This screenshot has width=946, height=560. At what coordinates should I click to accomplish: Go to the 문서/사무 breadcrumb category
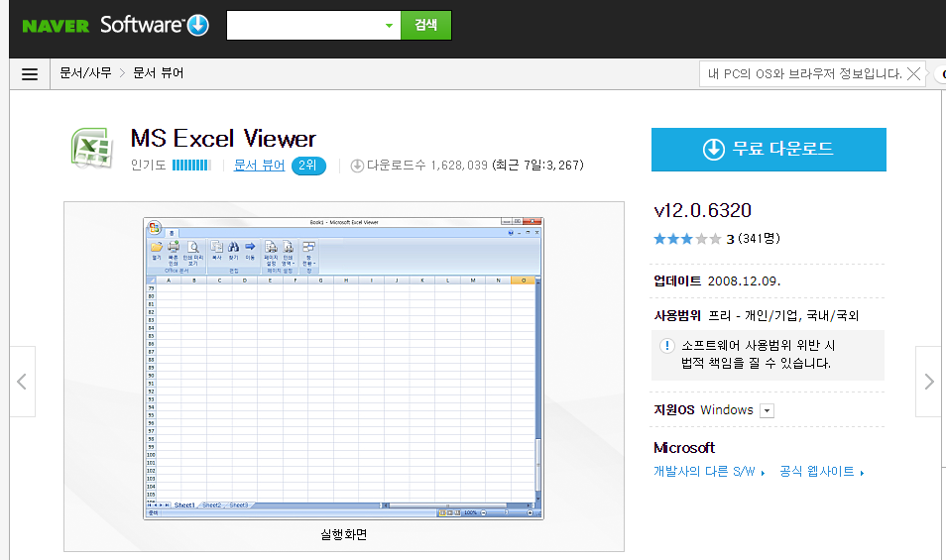tap(85, 73)
